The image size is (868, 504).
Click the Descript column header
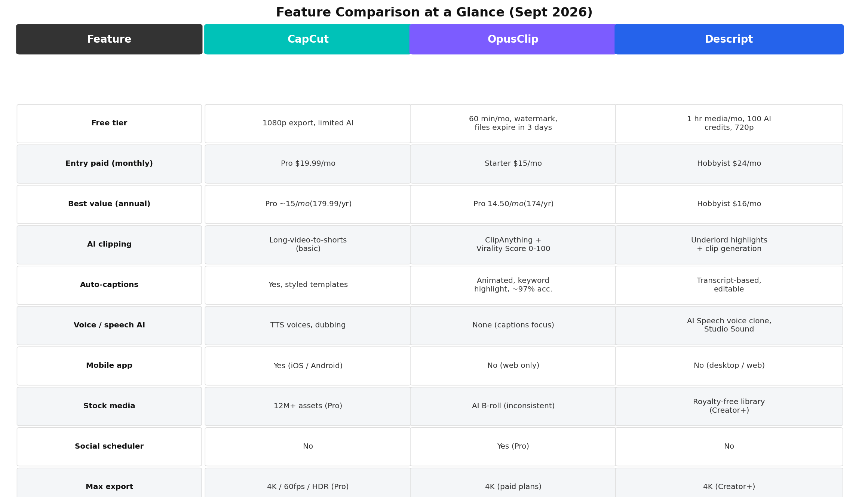coord(729,39)
